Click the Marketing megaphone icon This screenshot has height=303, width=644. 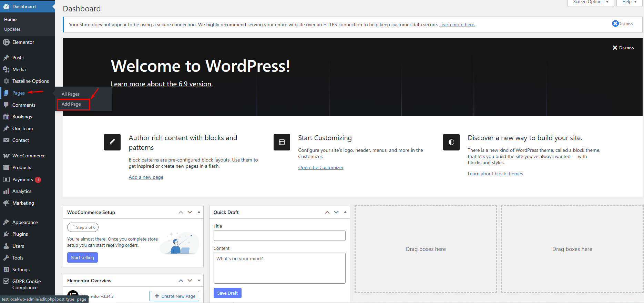[6, 203]
